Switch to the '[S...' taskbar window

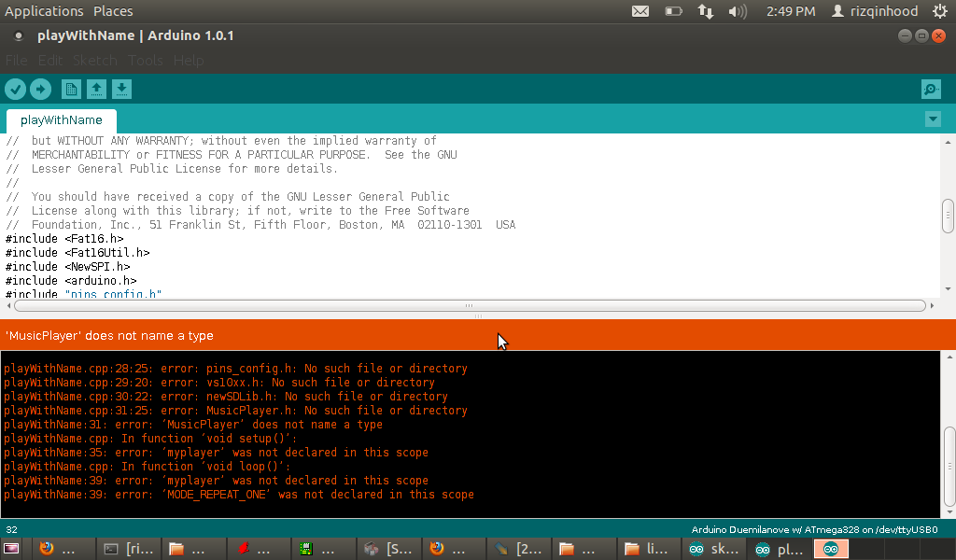[x=389, y=549]
